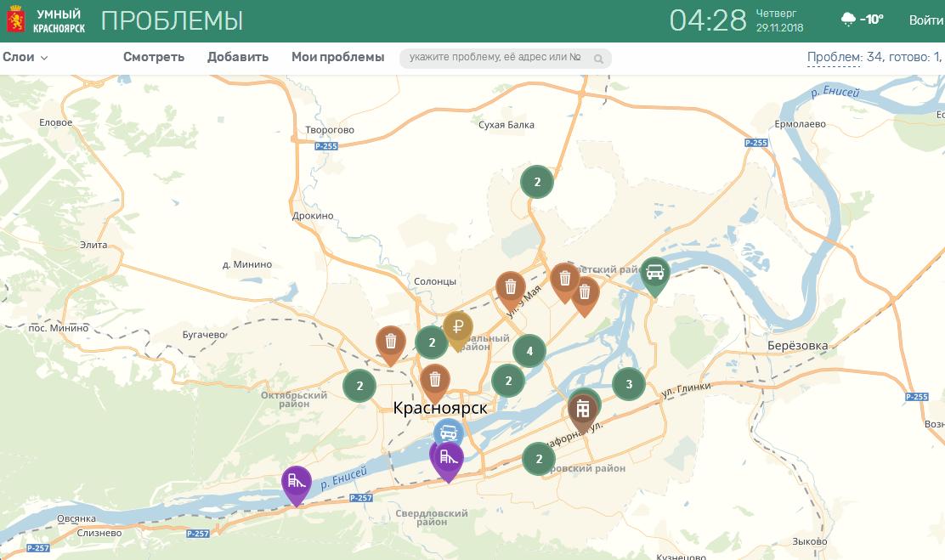Open the Добавить menu item
Screen dimensions: 945x560
237,57
